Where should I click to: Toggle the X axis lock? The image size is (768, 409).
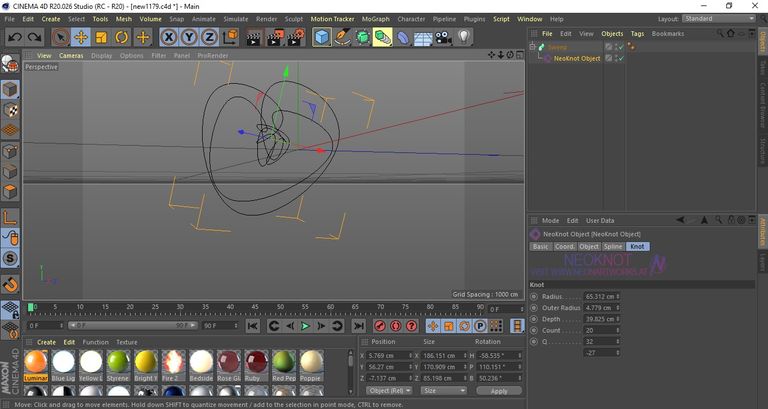[168, 37]
